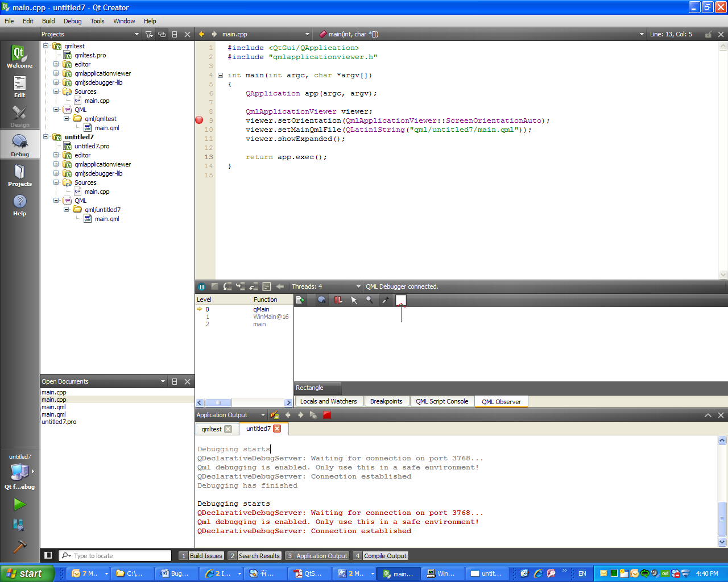Clear the application output with broom icon

click(275, 415)
